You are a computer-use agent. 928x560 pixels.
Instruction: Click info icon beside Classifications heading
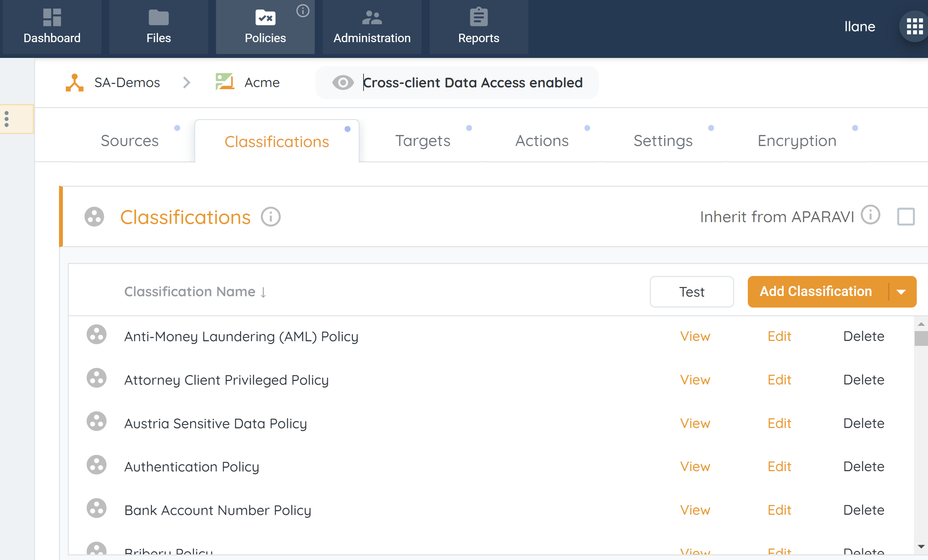click(x=271, y=217)
